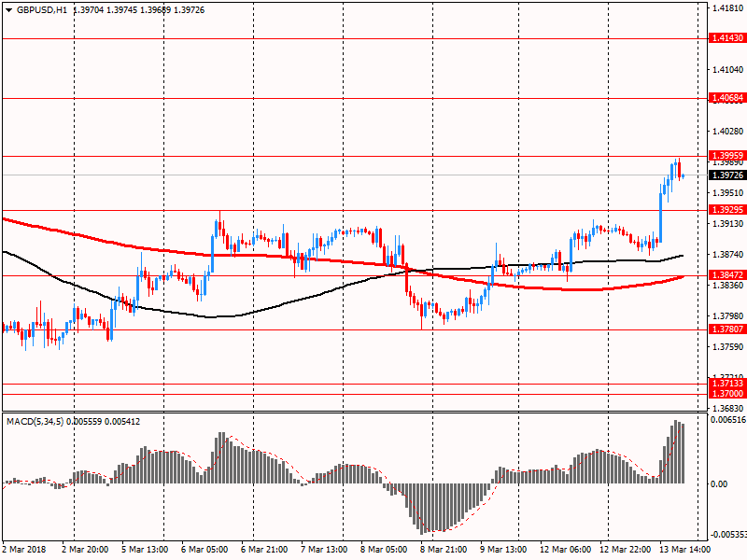Click the 6 Mar 05:00 time axis label
This screenshot has width=747, height=560.
[x=204, y=550]
